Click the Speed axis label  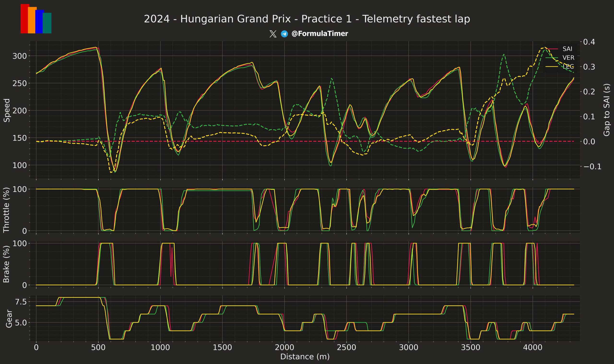click(7, 110)
